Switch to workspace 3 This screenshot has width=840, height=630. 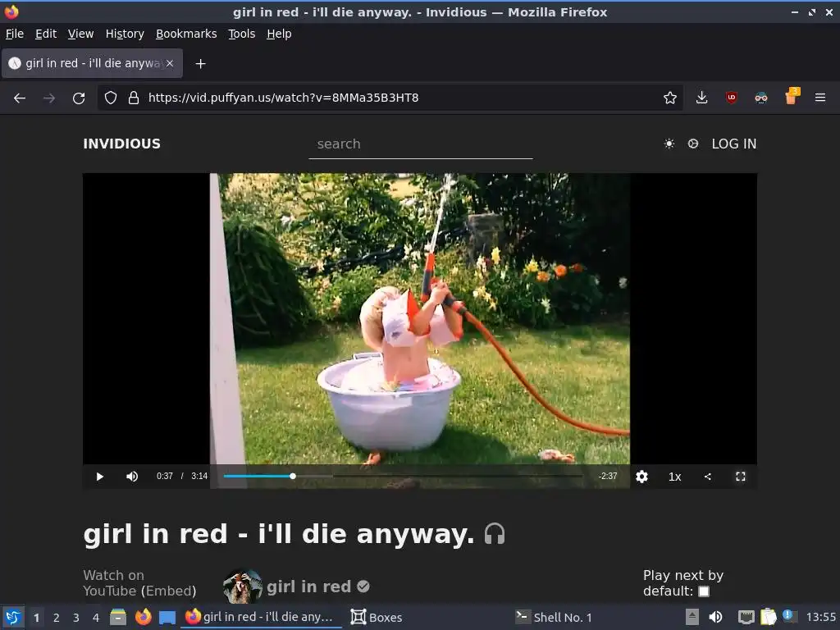point(76,618)
